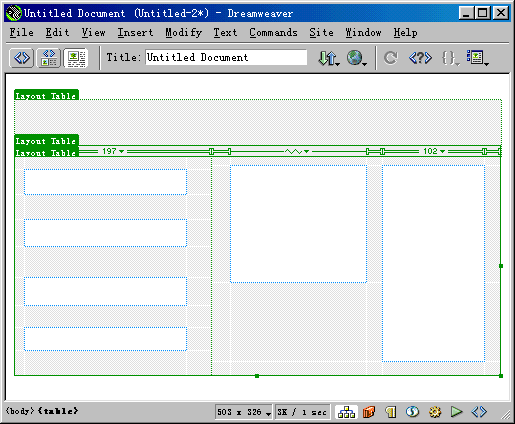This screenshot has width=515, height=424.
Task: Open the Reference panel icon
Action: 420,58
